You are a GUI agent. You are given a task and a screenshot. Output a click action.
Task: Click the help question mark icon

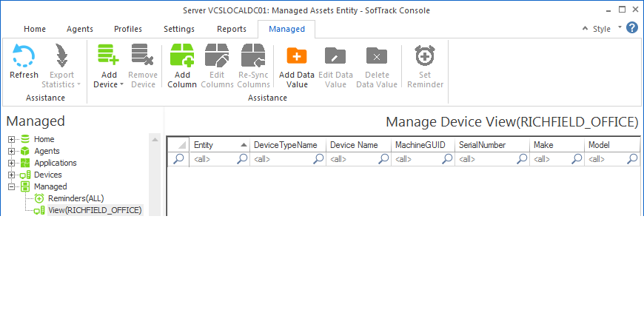tap(631, 28)
